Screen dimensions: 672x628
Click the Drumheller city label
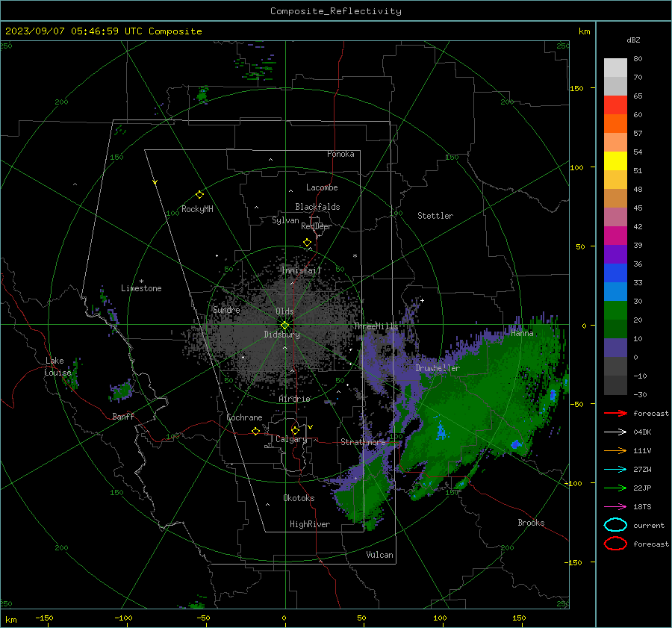pos(438,368)
